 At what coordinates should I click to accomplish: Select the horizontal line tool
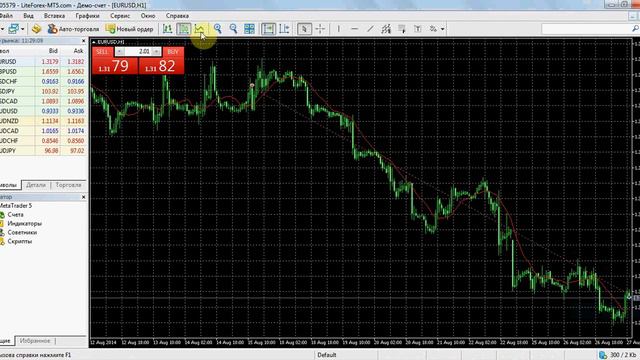click(x=354, y=29)
